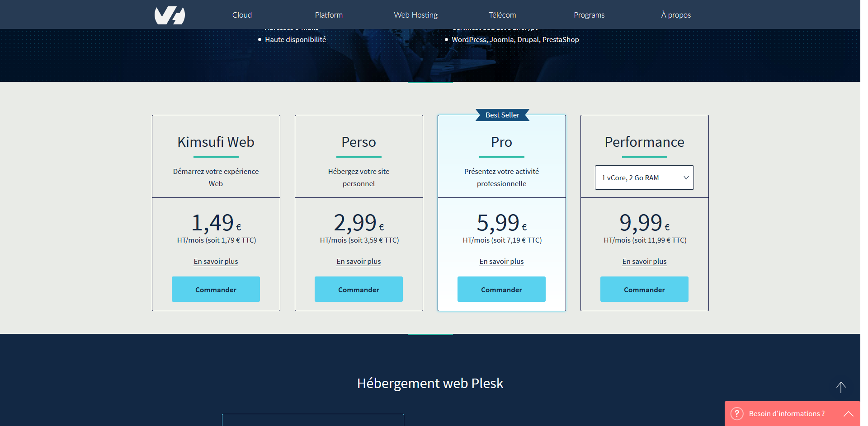The height and width of the screenshot is (426, 868).
Task: Click the Best Seller ribbon on Pro
Action: tap(502, 115)
